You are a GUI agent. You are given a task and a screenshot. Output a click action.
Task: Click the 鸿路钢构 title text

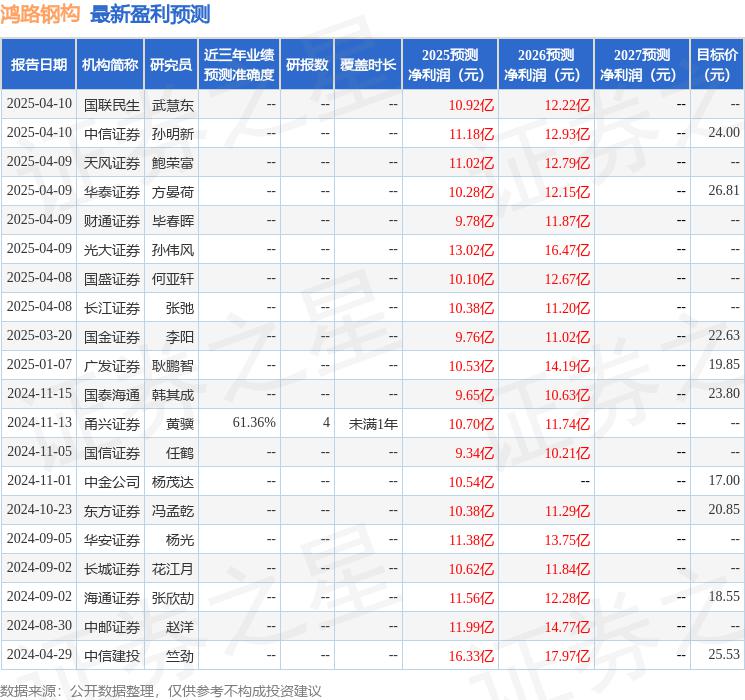40,14
